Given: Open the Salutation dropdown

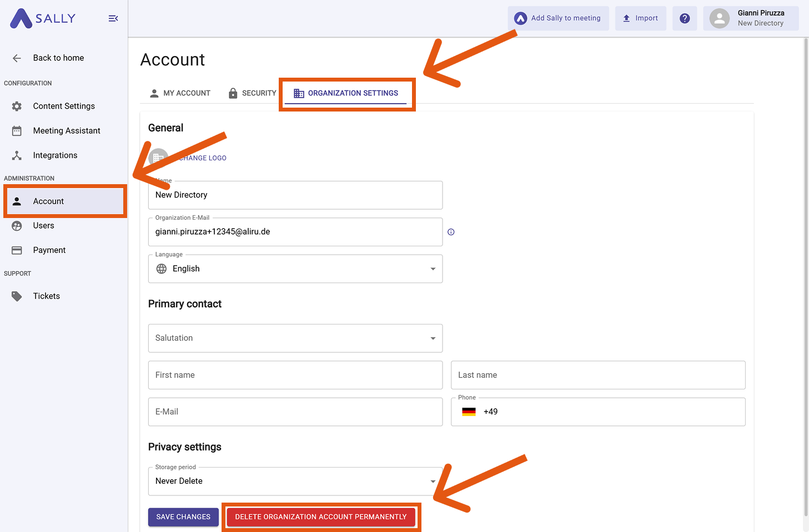Looking at the screenshot, I should 295,338.
